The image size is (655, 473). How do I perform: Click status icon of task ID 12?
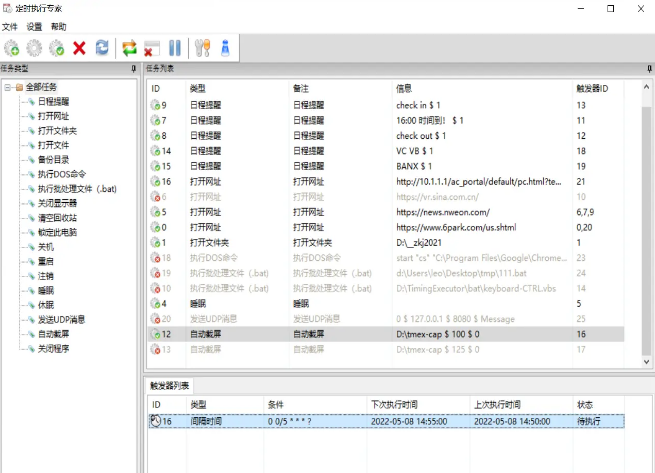tap(154, 334)
